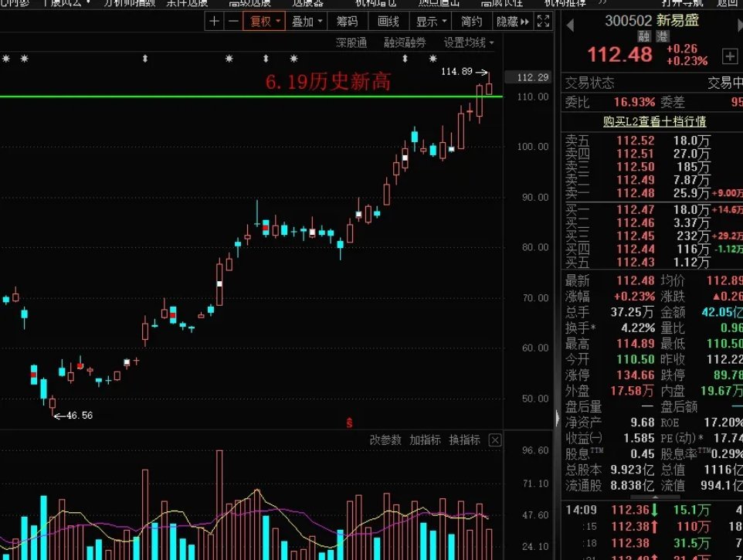Screen dimensions: 743x560
Task: Open 购买L2查看十档行情 link
Action: [x=654, y=122]
